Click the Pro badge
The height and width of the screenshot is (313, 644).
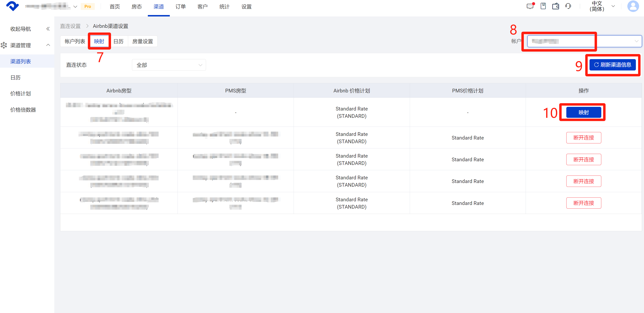(87, 6)
